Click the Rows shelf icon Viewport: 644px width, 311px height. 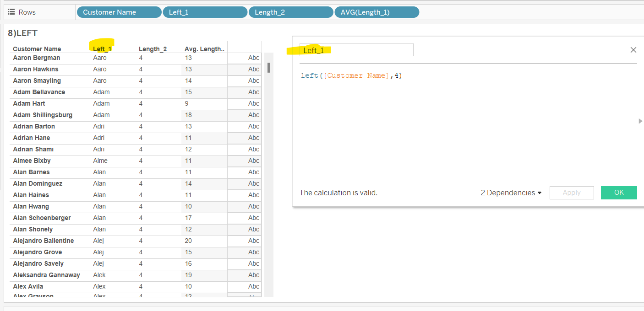(11, 12)
